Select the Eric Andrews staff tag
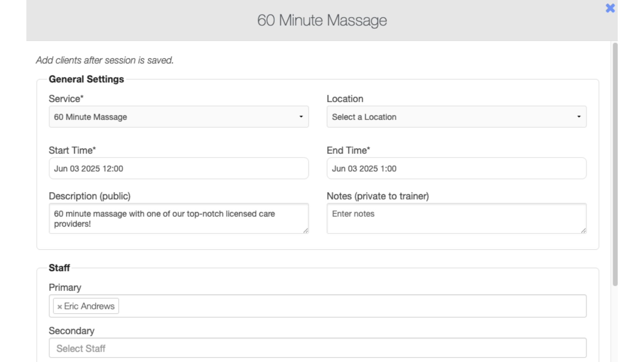 86,306
